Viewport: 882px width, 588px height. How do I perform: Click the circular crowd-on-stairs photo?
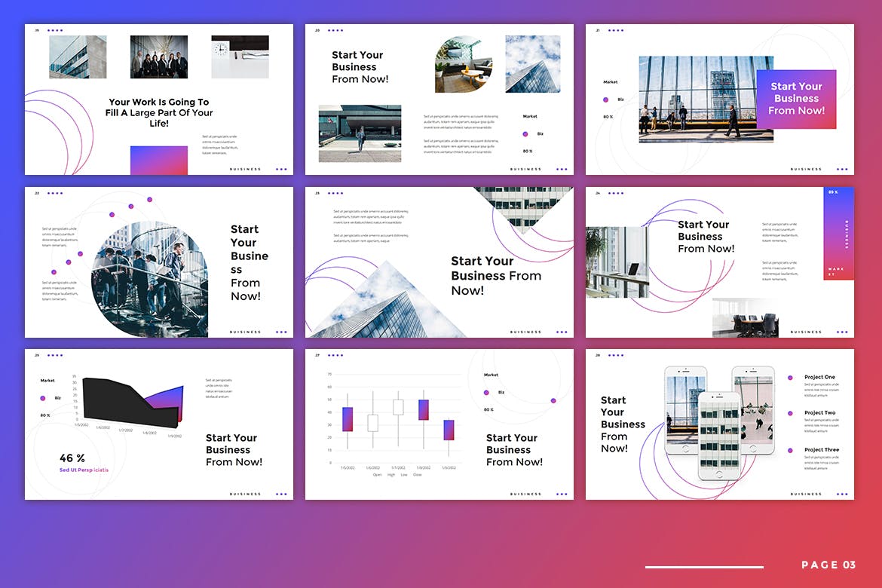tap(149, 279)
